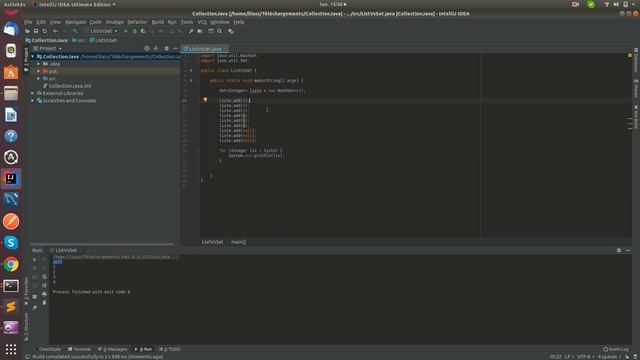Screen dimensions: 640x360
Task: Click the run gutter arrow beside main method
Action: tap(191, 80)
